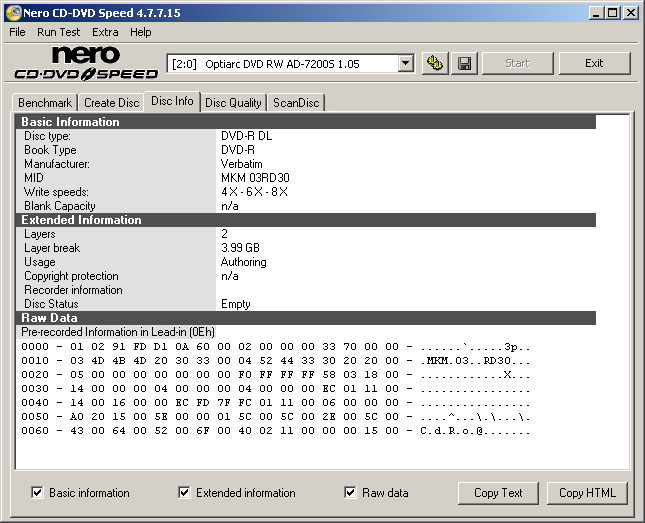The width and height of the screenshot is (645, 523).
Task: Toggle the Basic information checkbox
Action: pyautogui.click(x=38, y=492)
